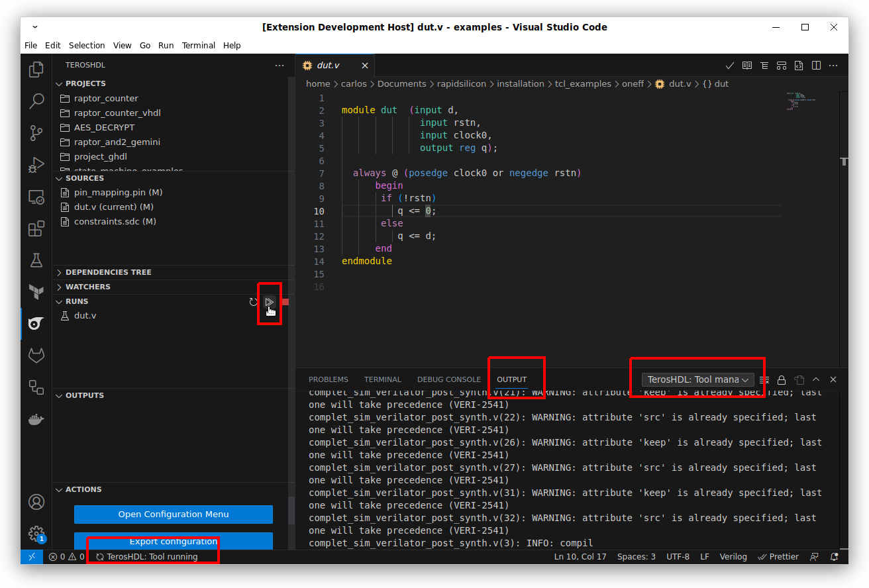Switch to the TERMINAL tab
Viewport: 869px width, 588px height.
tap(383, 379)
